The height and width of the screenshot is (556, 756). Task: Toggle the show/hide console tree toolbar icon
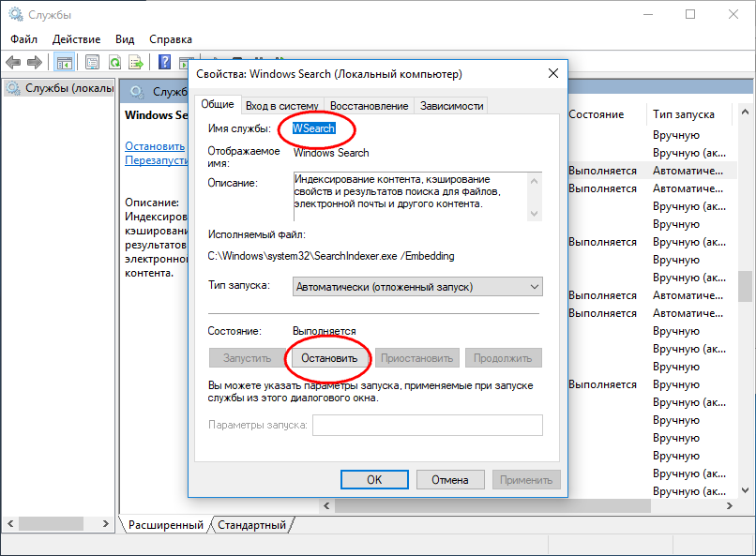[x=64, y=62]
